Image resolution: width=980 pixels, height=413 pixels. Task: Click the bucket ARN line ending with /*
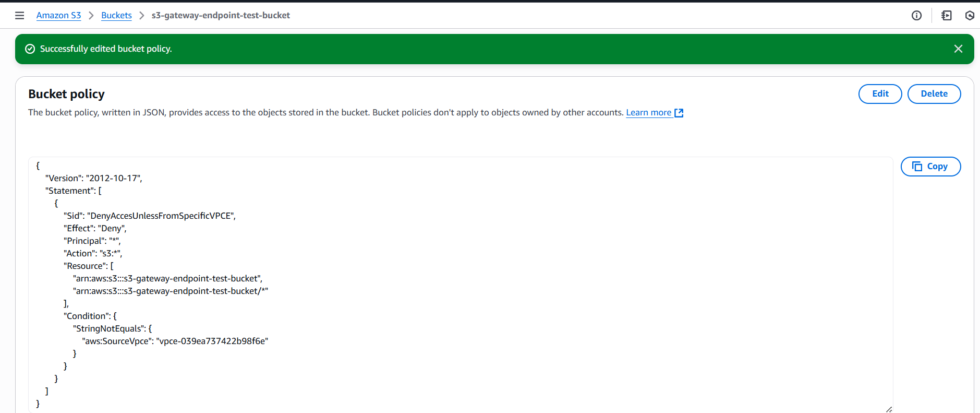click(171, 291)
